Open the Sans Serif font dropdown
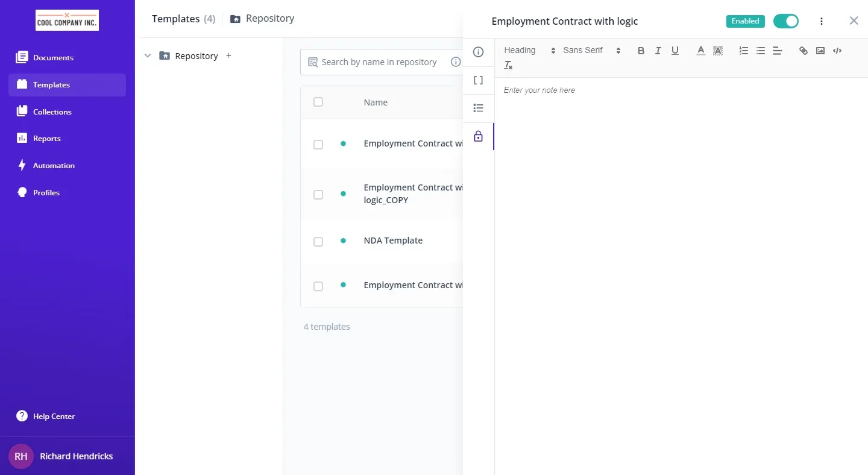 (x=591, y=51)
